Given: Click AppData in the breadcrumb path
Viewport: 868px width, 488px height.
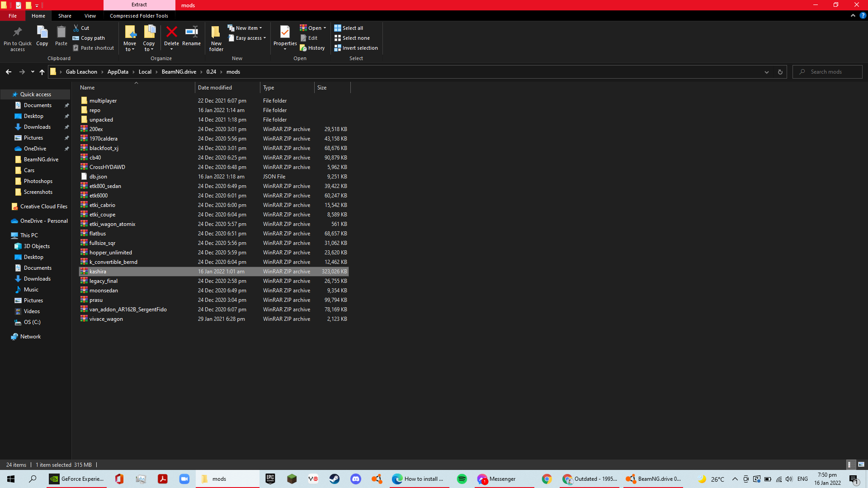Looking at the screenshot, I should pyautogui.click(x=118, y=72).
